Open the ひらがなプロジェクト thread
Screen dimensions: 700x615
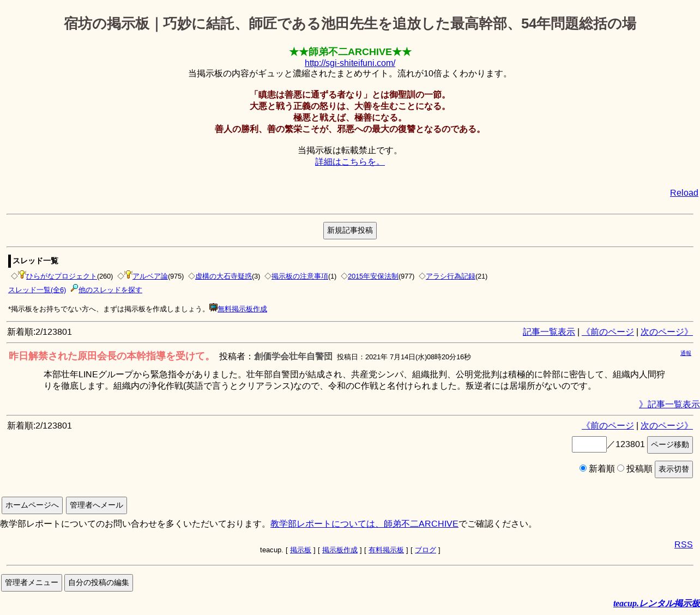coord(62,276)
